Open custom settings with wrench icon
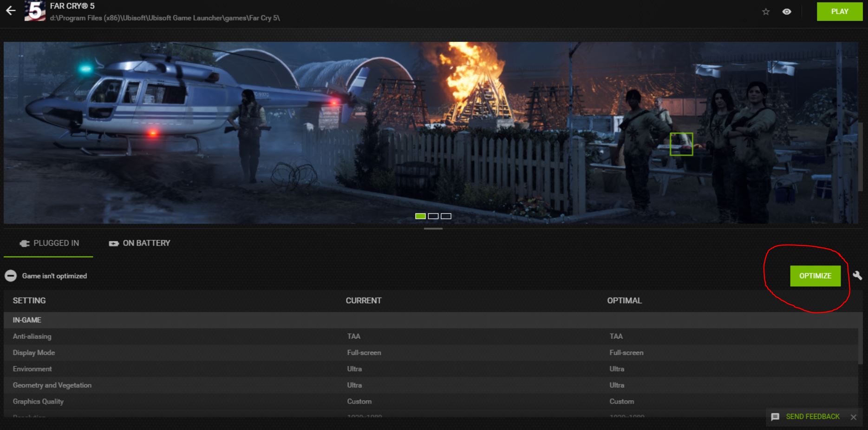Image resolution: width=868 pixels, height=430 pixels. point(857,276)
